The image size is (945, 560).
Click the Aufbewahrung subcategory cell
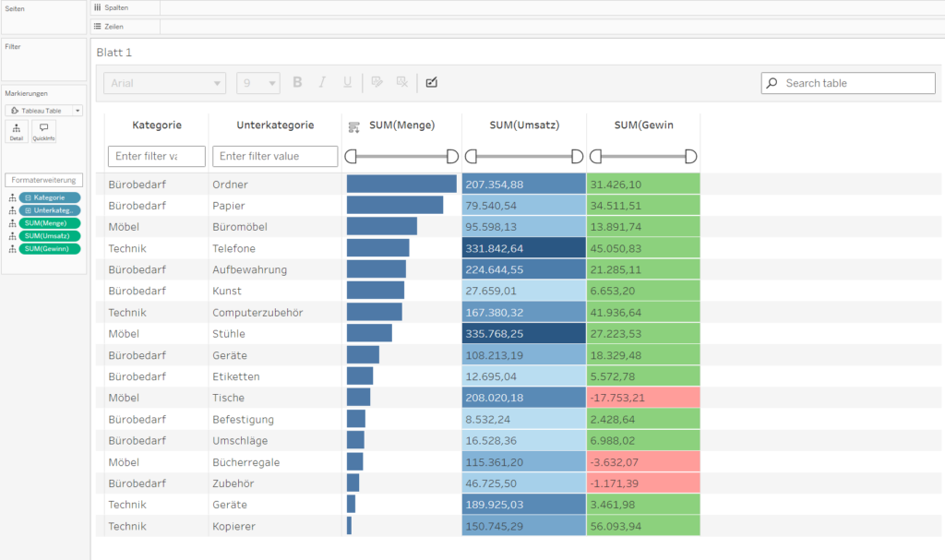coord(275,269)
